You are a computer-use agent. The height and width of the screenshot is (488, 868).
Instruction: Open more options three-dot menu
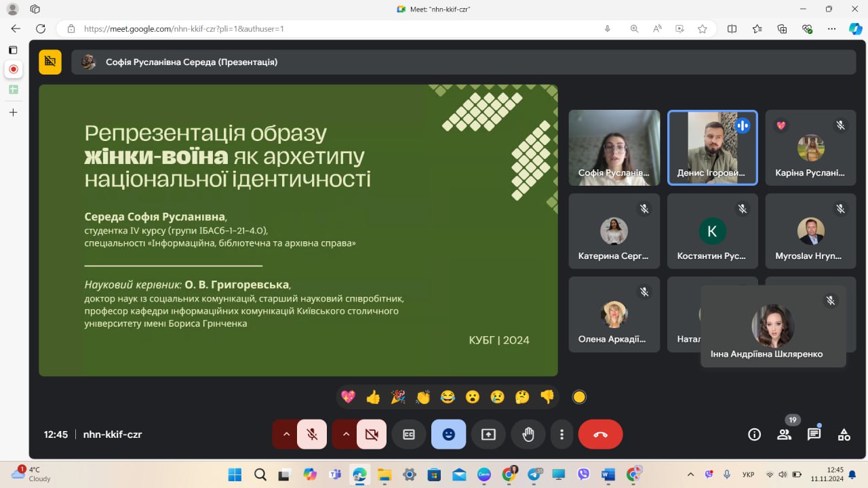pyautogui.click(x=561, y=434)
